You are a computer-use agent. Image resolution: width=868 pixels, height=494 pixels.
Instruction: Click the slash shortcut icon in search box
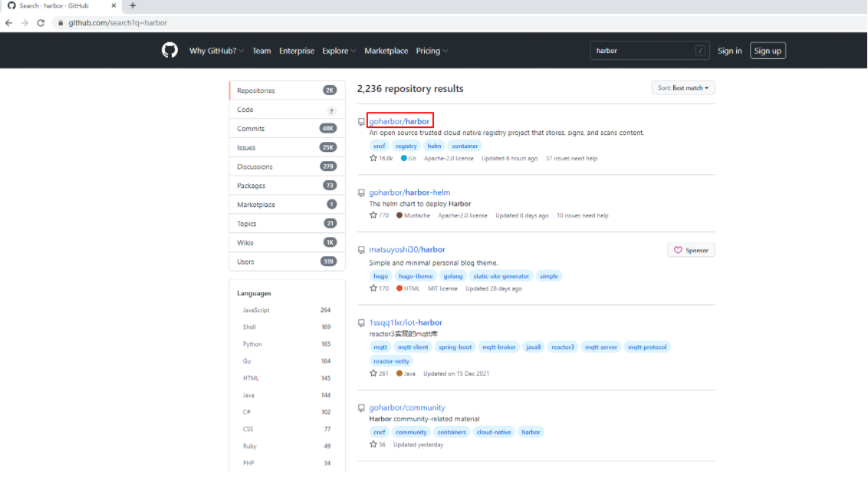pyautogui.click(x=700, y=51)
